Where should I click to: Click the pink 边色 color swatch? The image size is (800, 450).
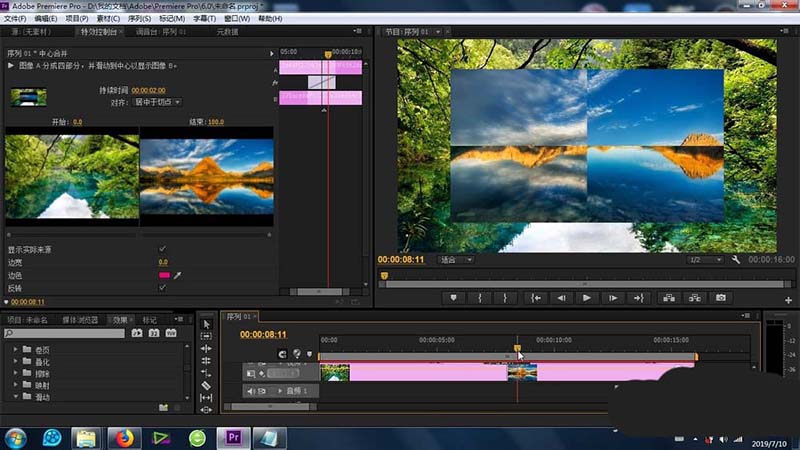pos(163,275)
